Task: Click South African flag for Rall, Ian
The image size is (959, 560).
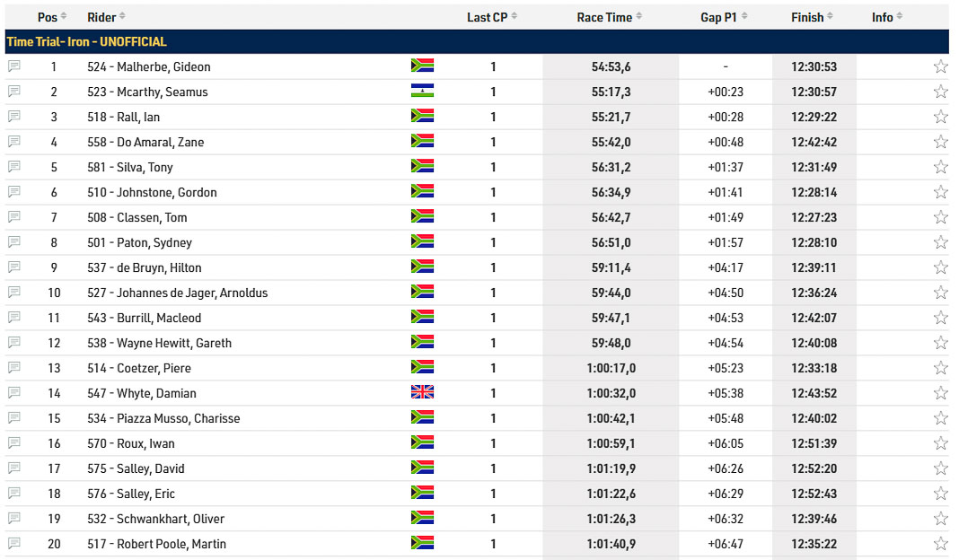Action: 422,117
